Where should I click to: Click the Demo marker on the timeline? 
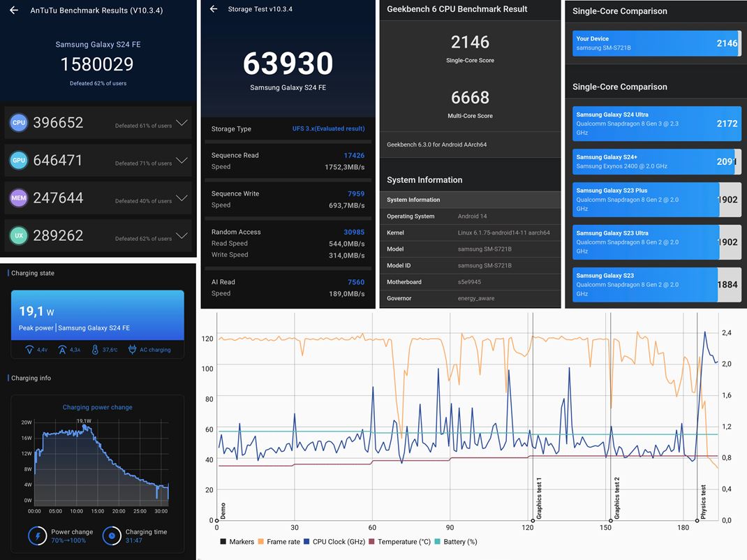216,520
